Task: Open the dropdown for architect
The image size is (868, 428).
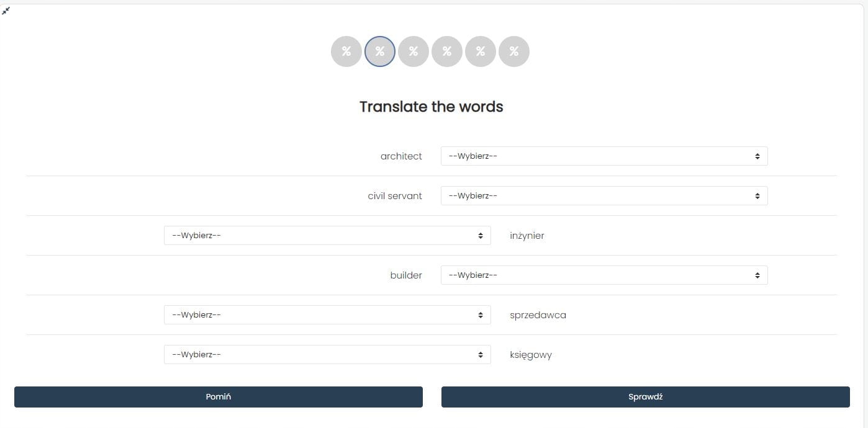Action: (604, 156)
